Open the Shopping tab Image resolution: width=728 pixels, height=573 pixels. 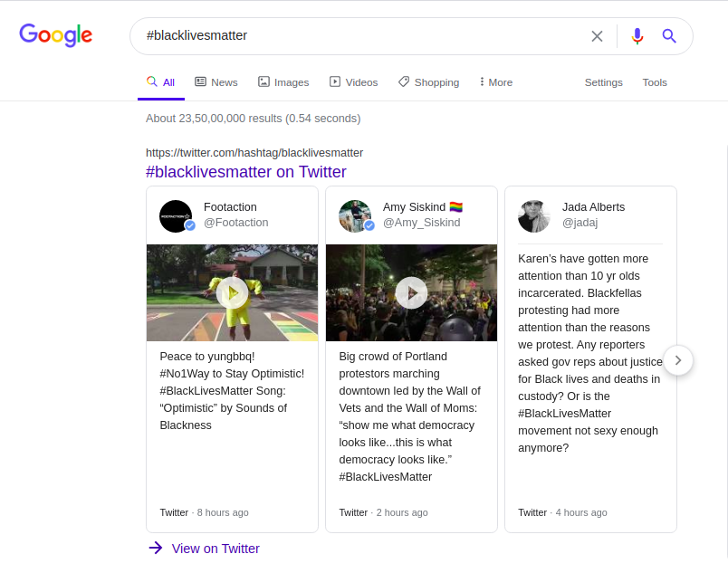[x=428, y=82]
